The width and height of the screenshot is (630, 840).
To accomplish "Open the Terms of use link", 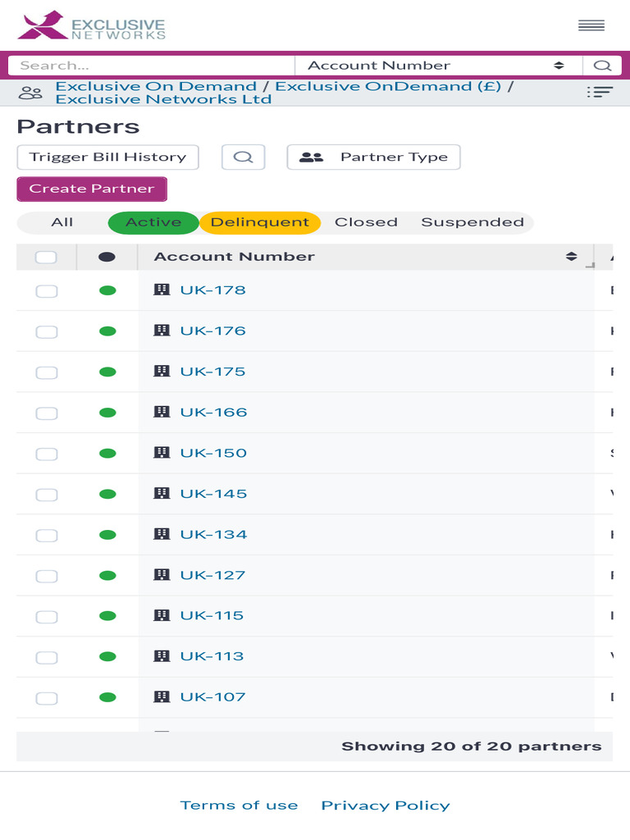I will (239, 806).
